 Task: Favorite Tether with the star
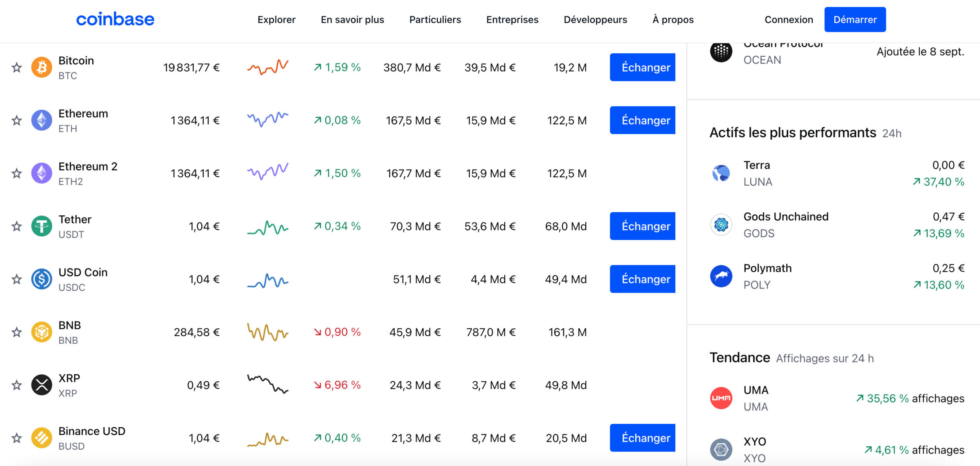point(16,226)
